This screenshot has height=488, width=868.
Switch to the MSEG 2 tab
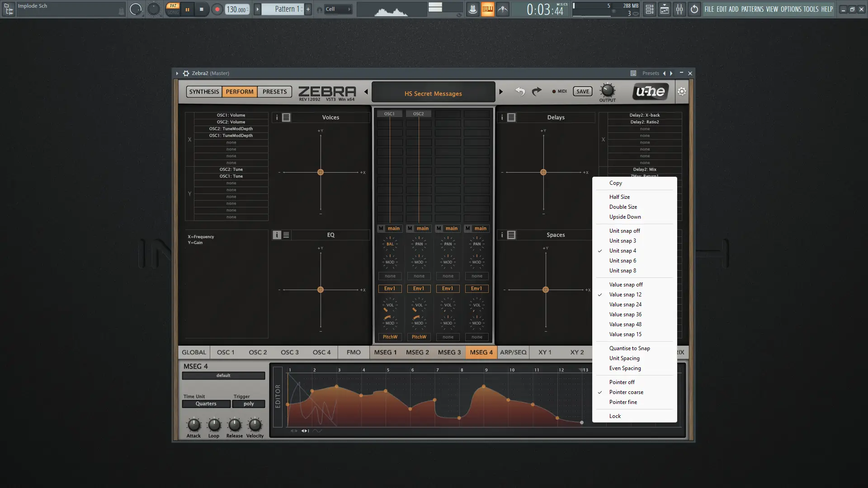click(x=417, y=352)
